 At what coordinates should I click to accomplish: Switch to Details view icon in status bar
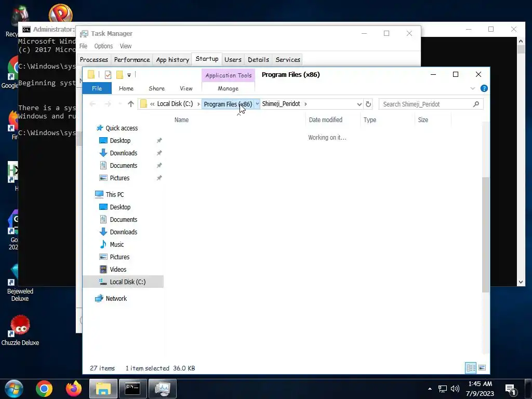[x=471, y=368]
